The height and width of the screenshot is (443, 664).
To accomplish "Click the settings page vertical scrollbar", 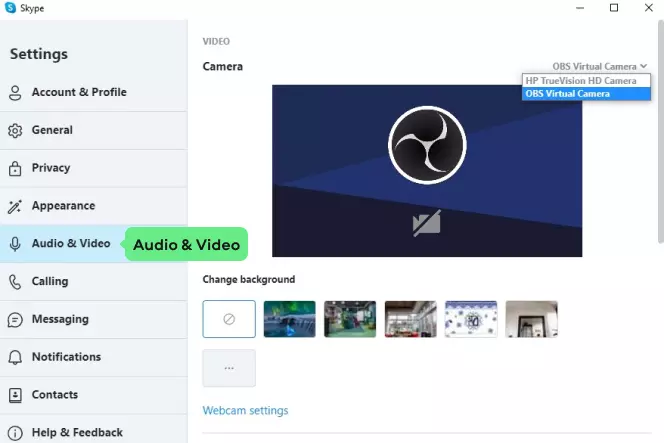I will [x=661, y=132].
